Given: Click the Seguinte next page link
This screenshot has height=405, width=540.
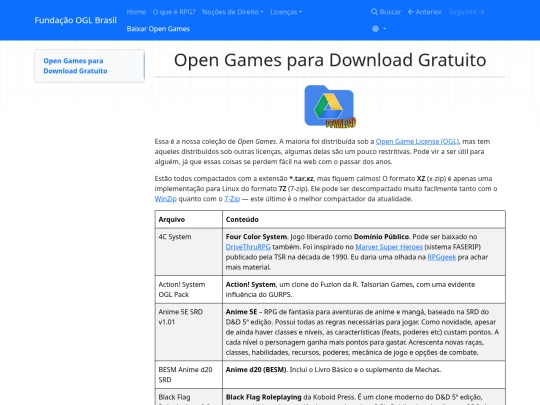Looking at the screenshot, I should pos(466,12).
